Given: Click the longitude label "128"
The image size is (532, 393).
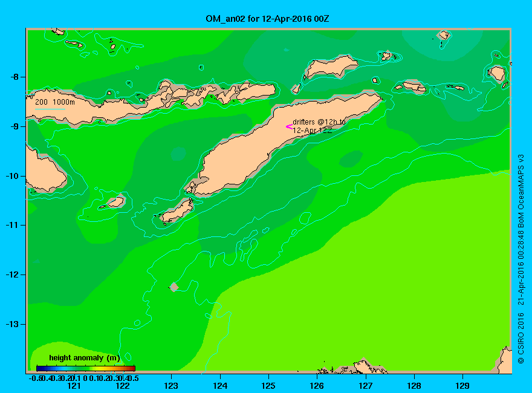Looking at the screenshot, I should (x=414, y=386).
